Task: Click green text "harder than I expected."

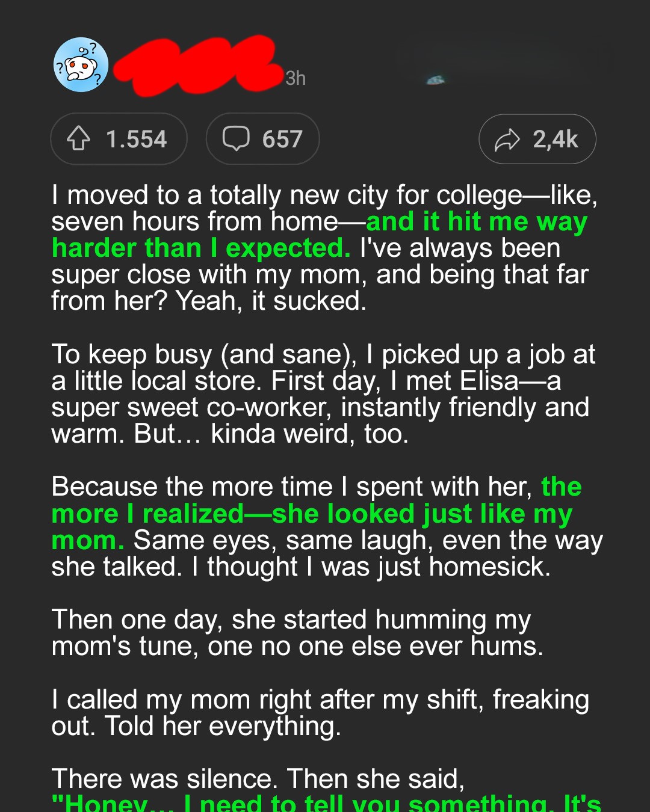Action: pos(201,248)
